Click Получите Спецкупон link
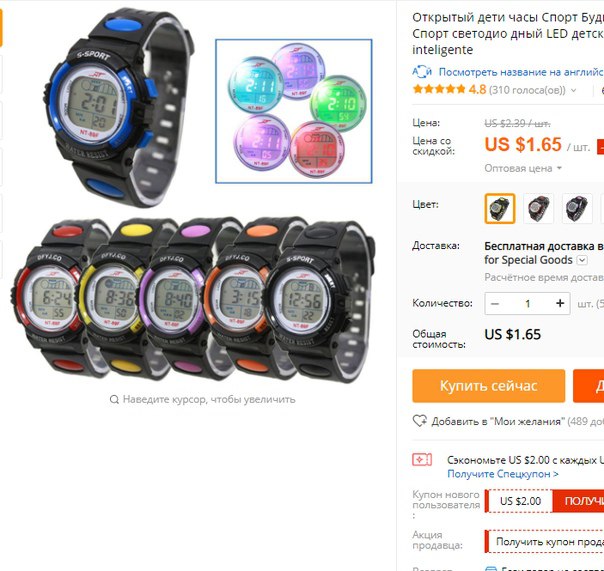604x571 pixels. coord(503,474)
